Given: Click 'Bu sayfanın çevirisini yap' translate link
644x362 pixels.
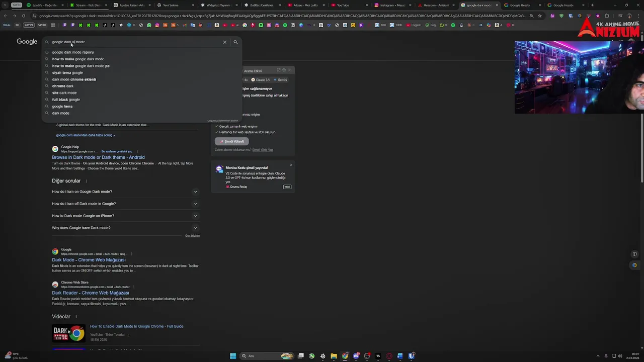Looking at the screenshot, I should 117,151.
